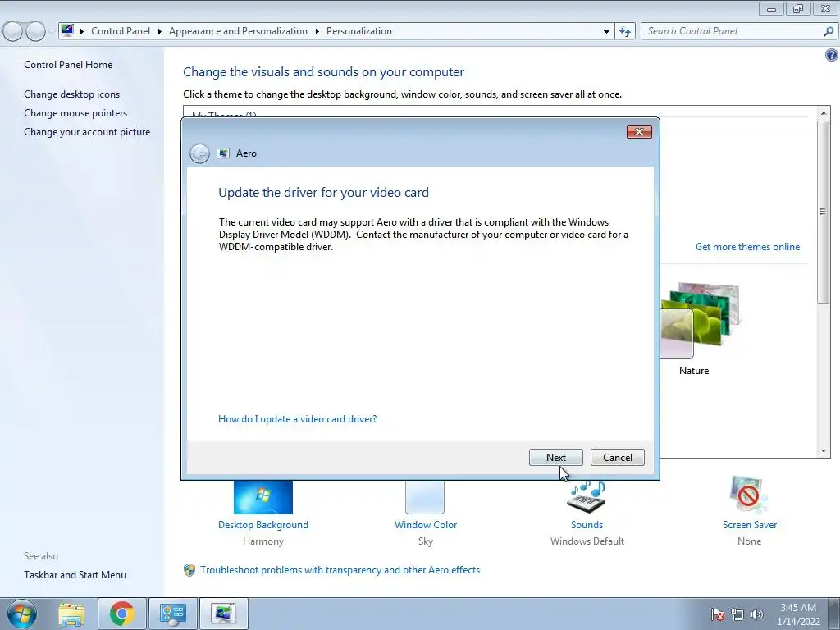Click the address bar Personalization icon
This screenshot has height=630, width=840.
click(x=67, y=30)
